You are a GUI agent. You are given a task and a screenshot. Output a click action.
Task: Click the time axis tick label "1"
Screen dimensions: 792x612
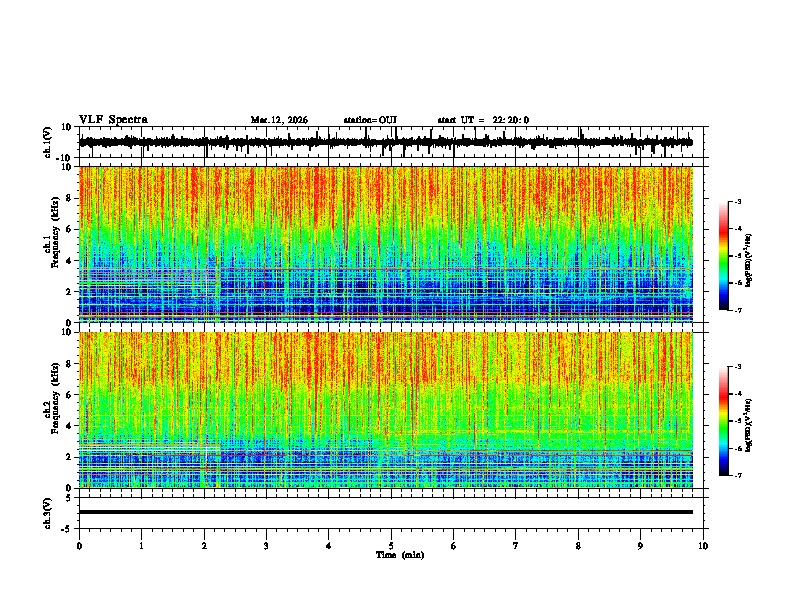pos(141,546)
